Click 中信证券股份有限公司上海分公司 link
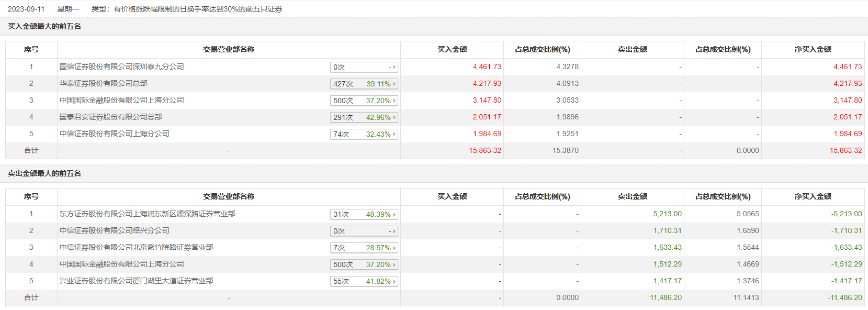This screenshot has width=868, height=310. (x=114, y=134)
